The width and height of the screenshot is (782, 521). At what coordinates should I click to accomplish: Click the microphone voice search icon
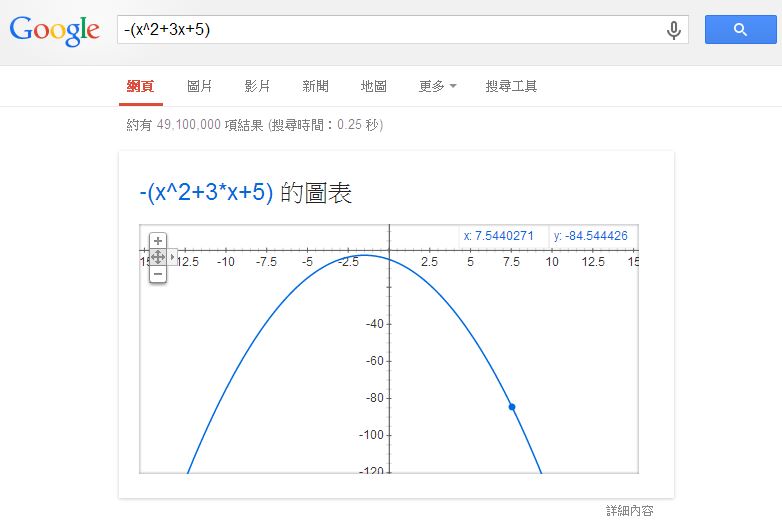pyautogui.click(x=674, y=30)
